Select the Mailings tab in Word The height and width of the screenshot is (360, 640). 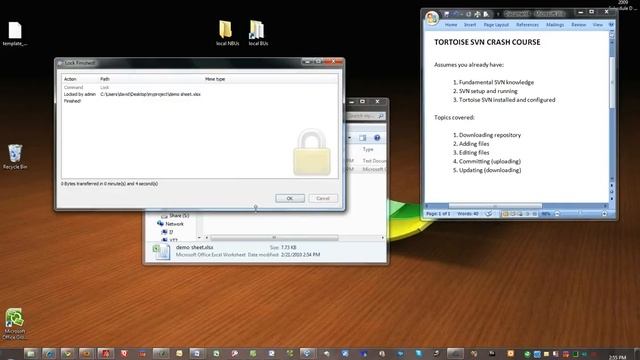(555, 25)
